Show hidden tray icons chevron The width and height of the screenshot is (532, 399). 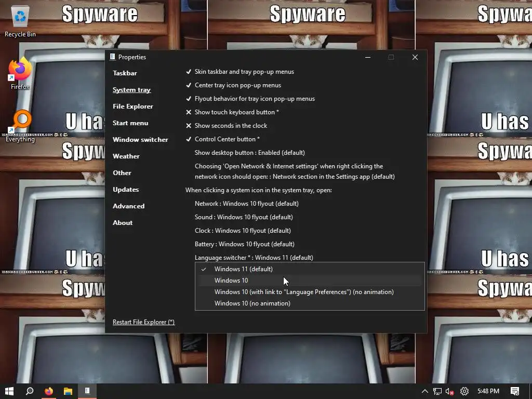pos(425,391)
